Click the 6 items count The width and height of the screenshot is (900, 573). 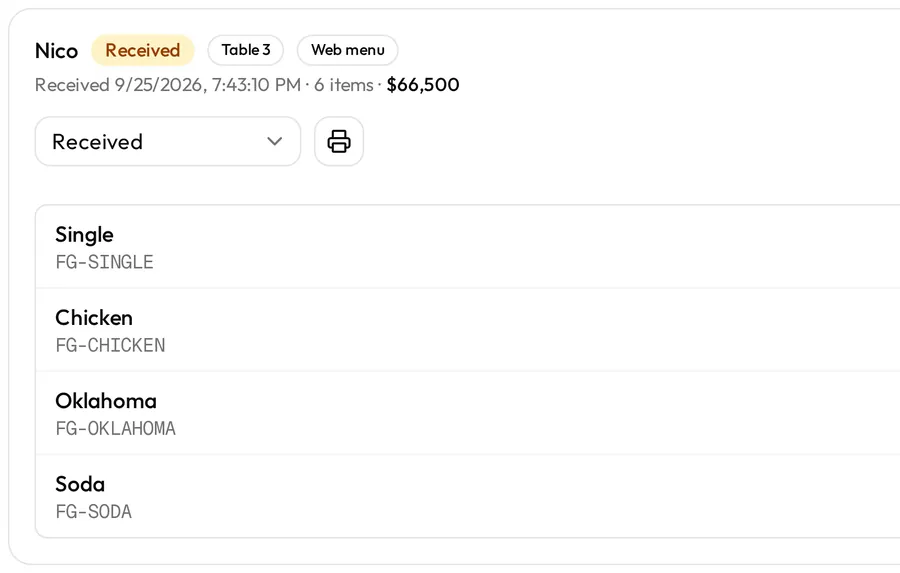coord(344,85)
